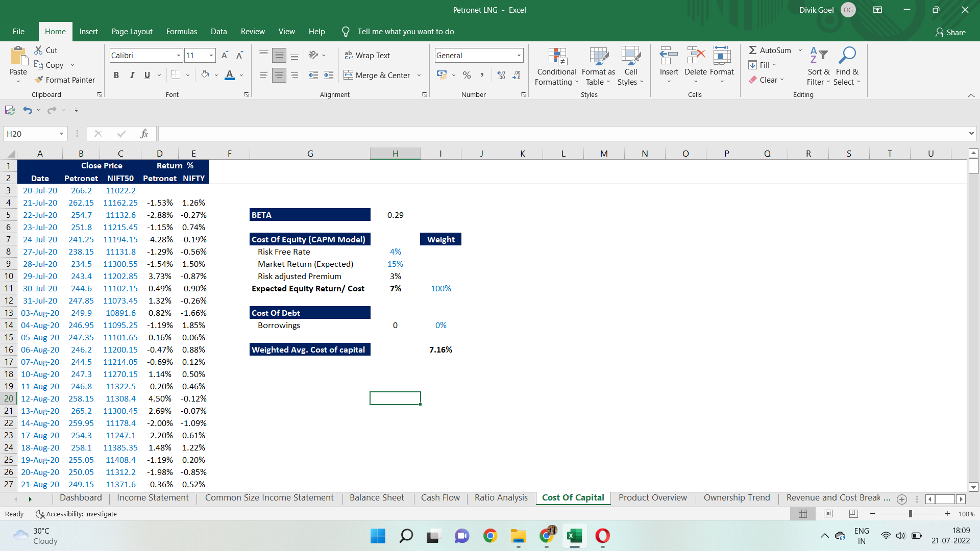The image size is (980, 551).
Task: Toggle Middle Align vertical alignment
Action: (279, 55)
